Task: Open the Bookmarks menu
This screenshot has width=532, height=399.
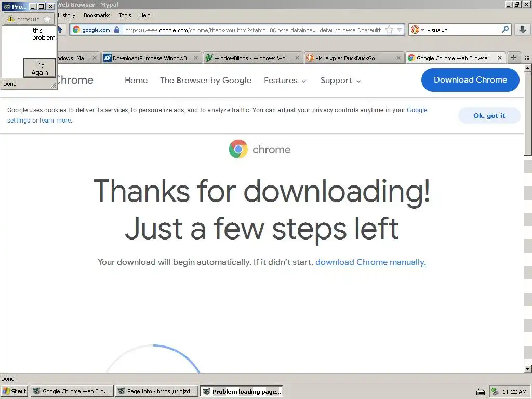Action: click(97, 15)
